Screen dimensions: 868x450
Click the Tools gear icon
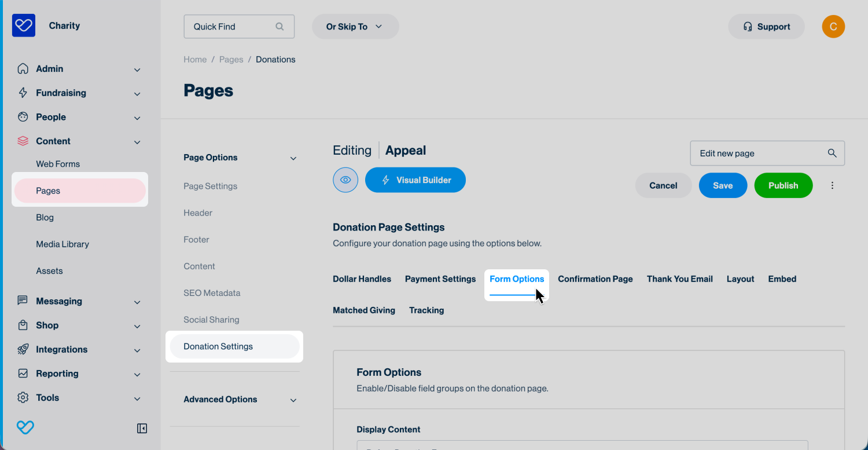[23, 398]
